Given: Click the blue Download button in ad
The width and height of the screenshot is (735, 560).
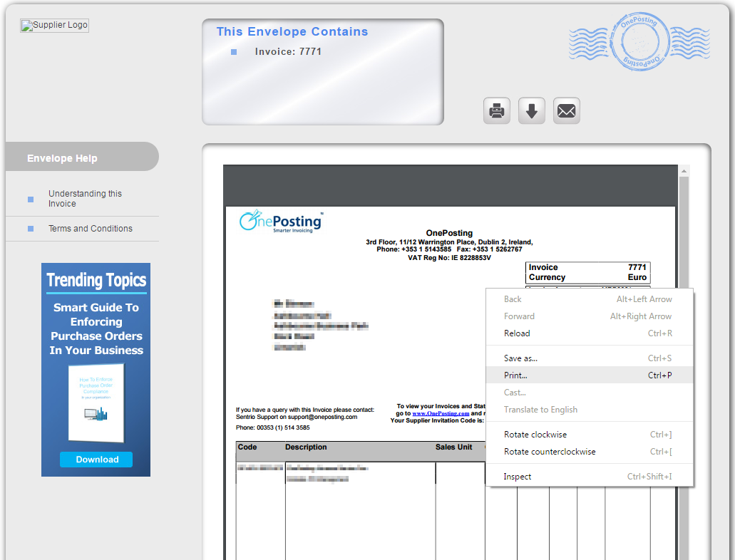Looking at the screenshot, I should coord(96,460).
